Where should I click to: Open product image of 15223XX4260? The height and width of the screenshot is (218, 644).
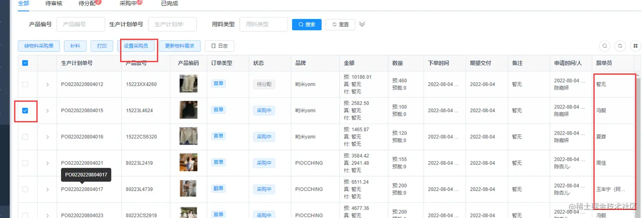[x=188, y=84]
